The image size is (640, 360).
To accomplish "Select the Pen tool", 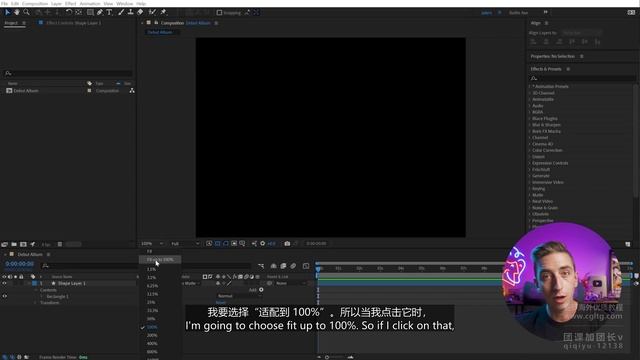I will (100, 13).
